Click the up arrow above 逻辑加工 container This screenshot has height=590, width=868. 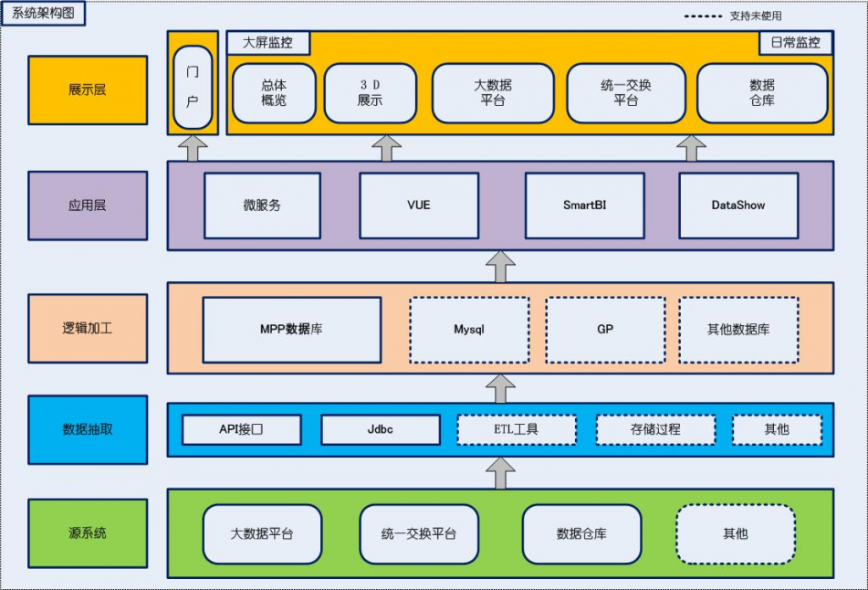click(500, 267)
